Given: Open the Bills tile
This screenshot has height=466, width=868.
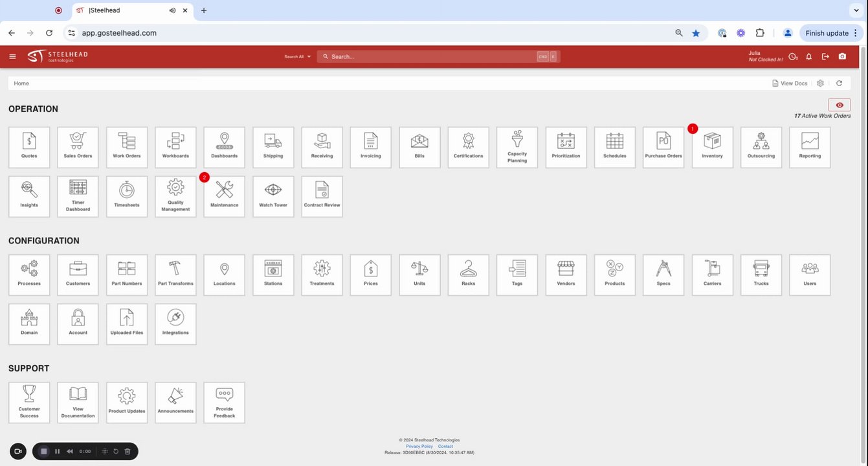Looking at the screenshot, I should (x=419, y=148).
